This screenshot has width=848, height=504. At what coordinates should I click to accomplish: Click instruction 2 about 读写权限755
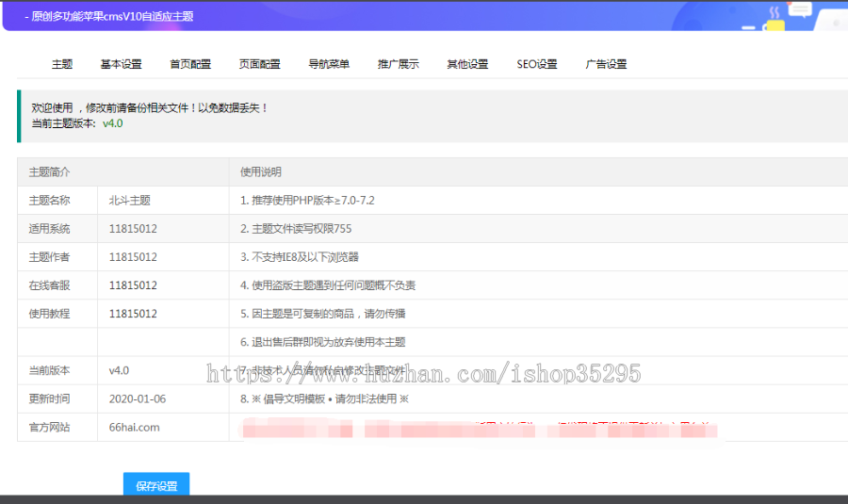tap(296, 229)
